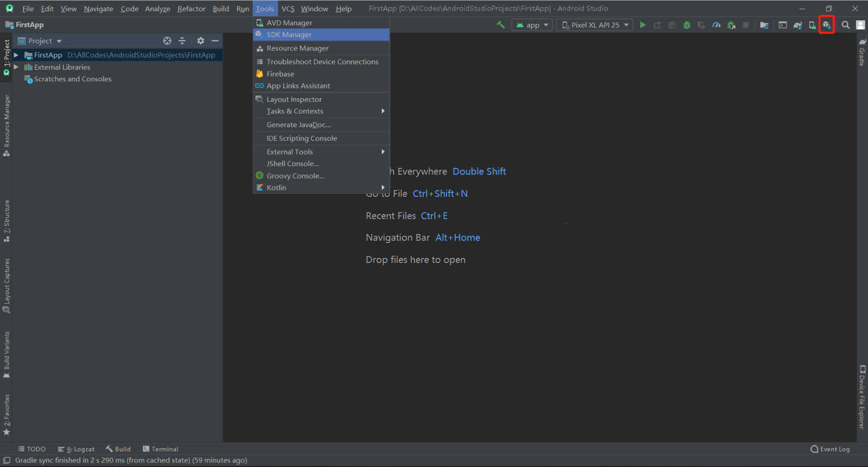Choose Resource Manager from Tools menu

(321, 48)
